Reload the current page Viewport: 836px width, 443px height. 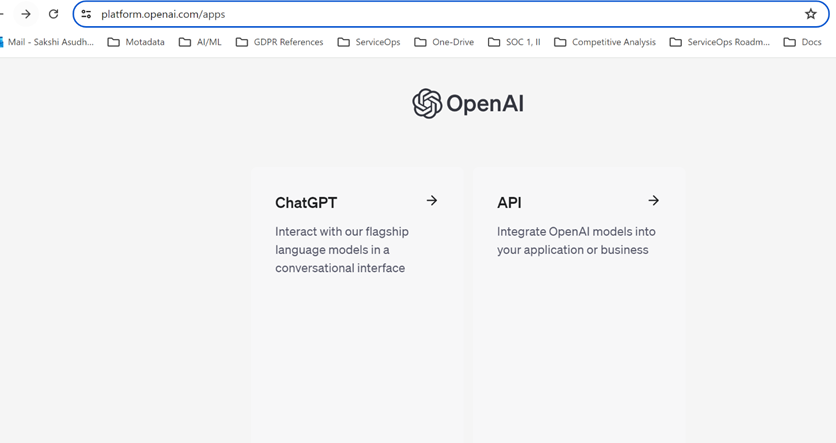pyautogui.click(x=54, y=14)
